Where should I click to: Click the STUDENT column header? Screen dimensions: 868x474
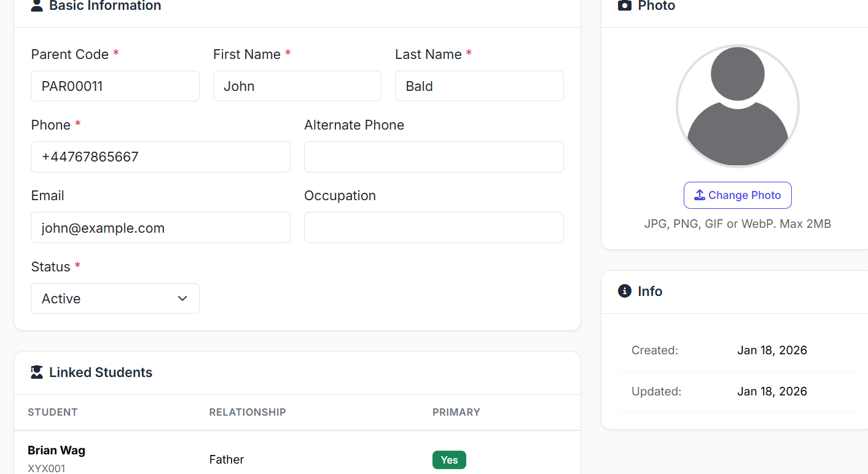[53, 412]
